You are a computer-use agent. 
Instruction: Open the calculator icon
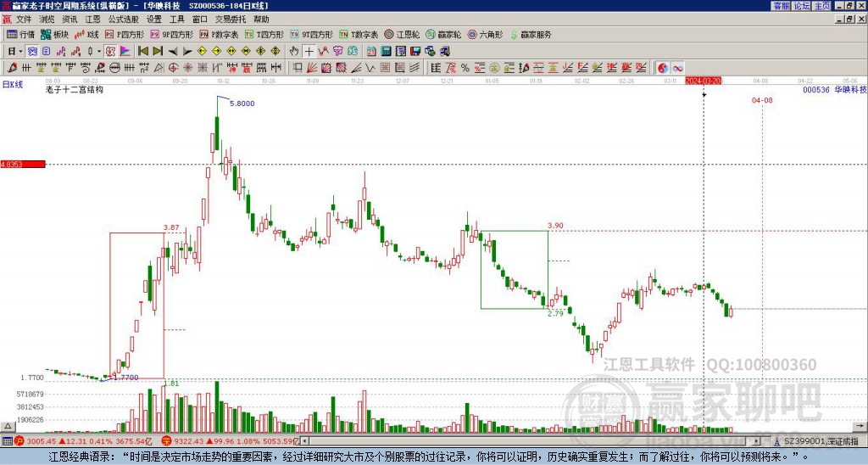click(386, 51)
